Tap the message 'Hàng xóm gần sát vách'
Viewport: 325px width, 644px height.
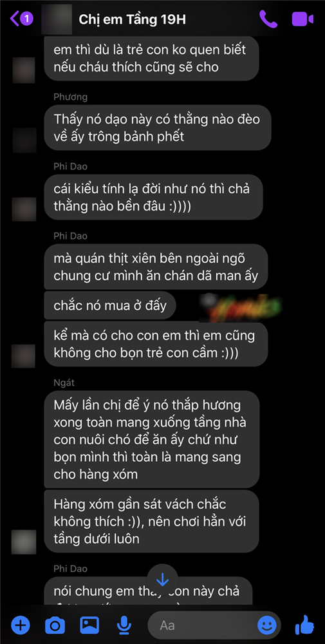[151, 521]
